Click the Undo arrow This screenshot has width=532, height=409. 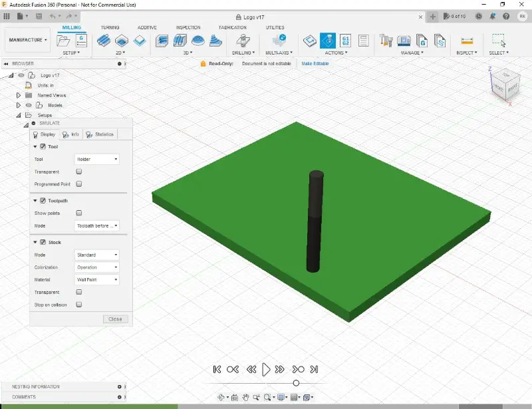(53, 16)
